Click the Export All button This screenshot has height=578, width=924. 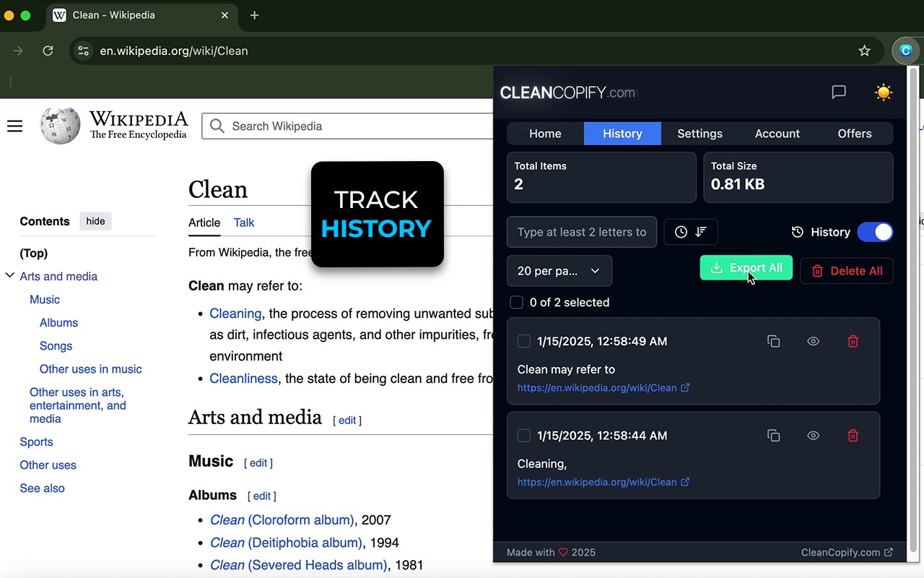point(746,268)
